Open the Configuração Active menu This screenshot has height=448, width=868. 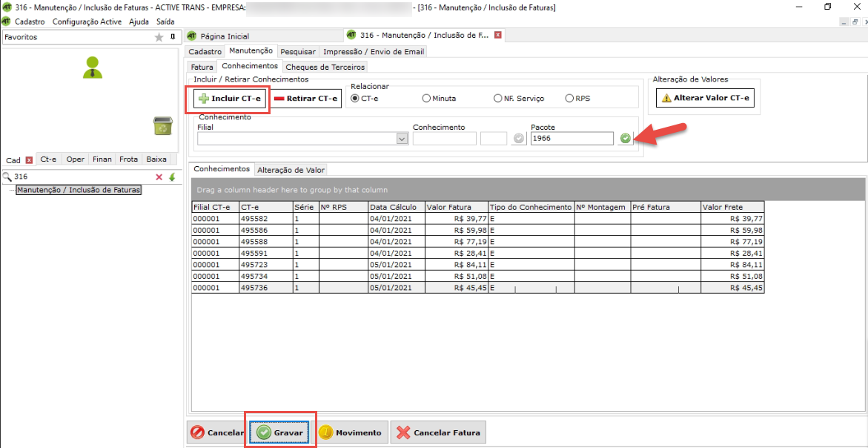click(x=87, y=22)
